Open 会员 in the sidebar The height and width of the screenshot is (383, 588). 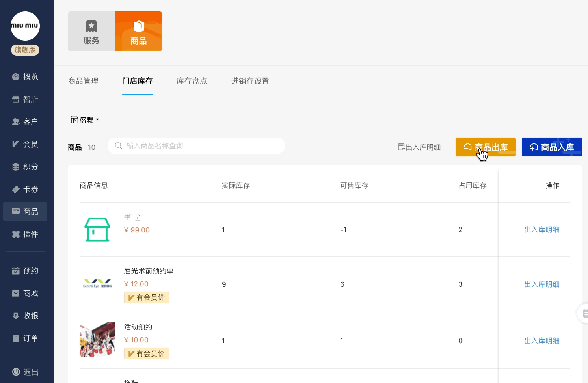point(25,144)
